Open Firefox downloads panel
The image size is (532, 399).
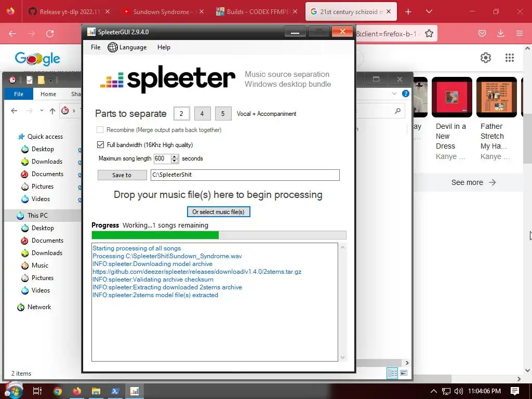[x=500, y=33]
